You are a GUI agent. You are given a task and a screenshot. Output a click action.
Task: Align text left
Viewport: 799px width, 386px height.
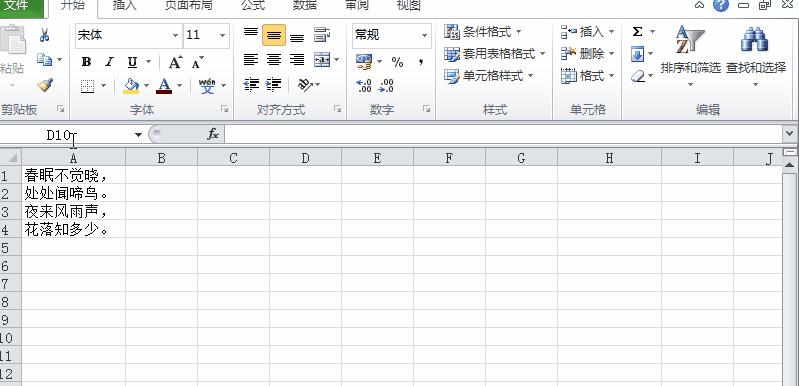pos(251,60)
